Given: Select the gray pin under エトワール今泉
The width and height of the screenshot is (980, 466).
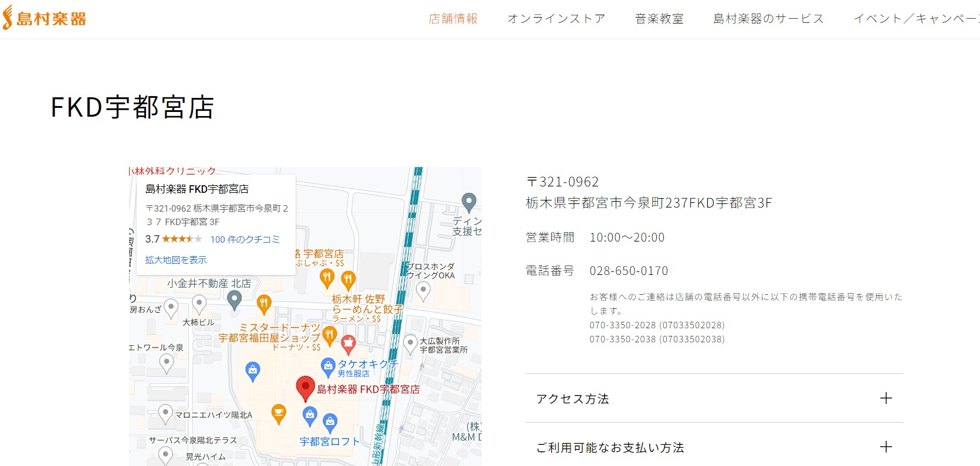Looking at the screenshot, I should pyautogui.click(x=167, y=364).
